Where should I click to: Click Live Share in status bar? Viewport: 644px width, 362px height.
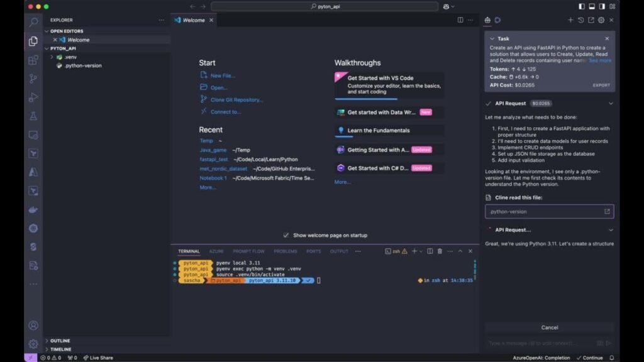point(98,358)
